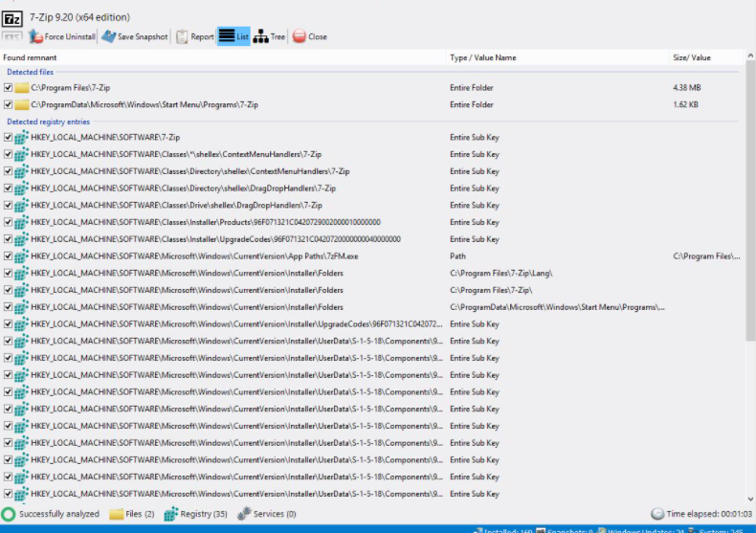Select the Path value name cell
Viewport: 756px width, 533px height.
pos(457,256)
